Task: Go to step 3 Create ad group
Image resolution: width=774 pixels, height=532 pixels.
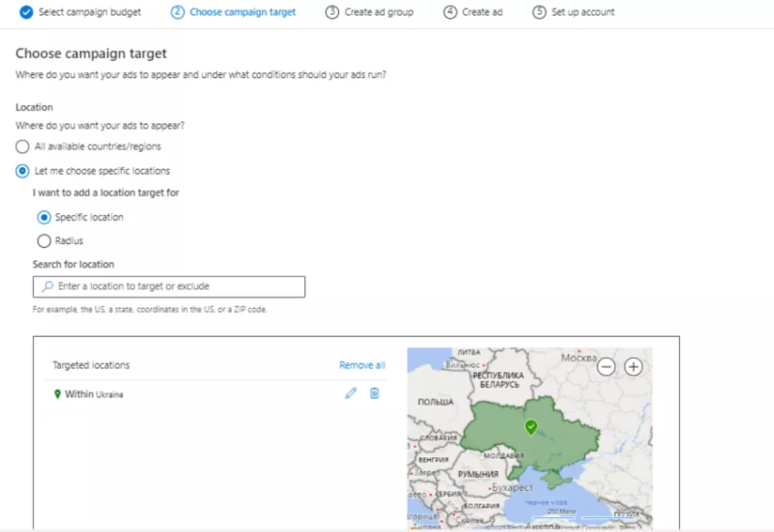Action: [x=369, y=12]
